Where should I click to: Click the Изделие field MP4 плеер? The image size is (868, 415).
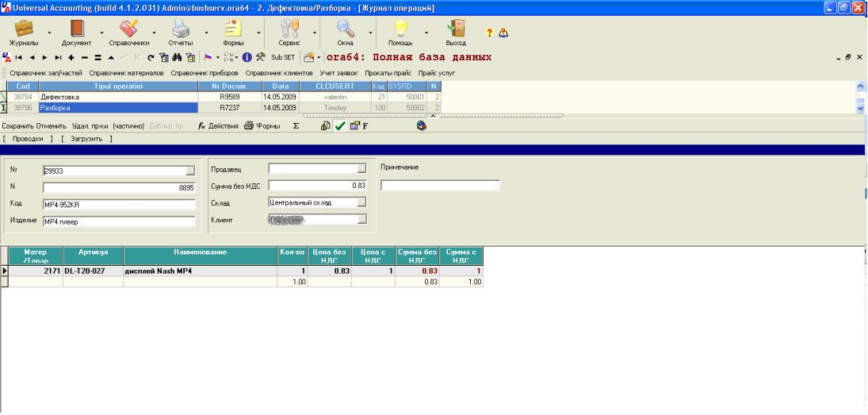[x=119, y=221]
